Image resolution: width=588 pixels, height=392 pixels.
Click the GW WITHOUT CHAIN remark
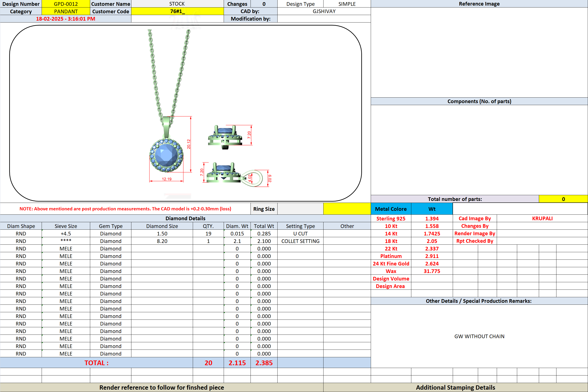pyautogui.click(x=479, y=336)
